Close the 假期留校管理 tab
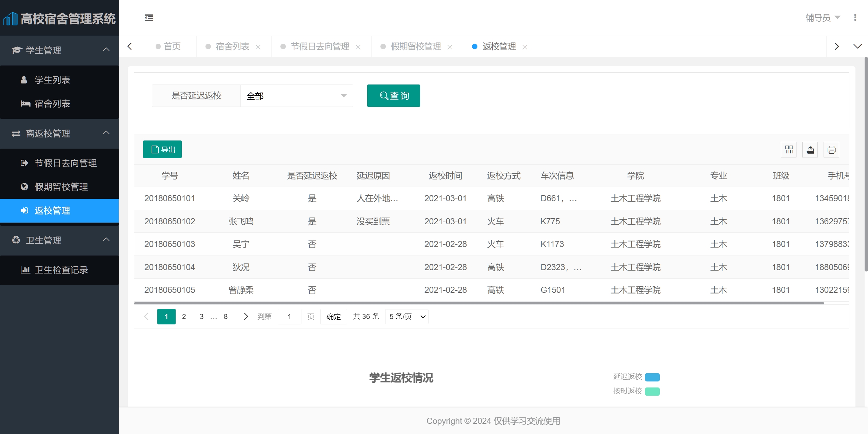 tap(450, 47)
